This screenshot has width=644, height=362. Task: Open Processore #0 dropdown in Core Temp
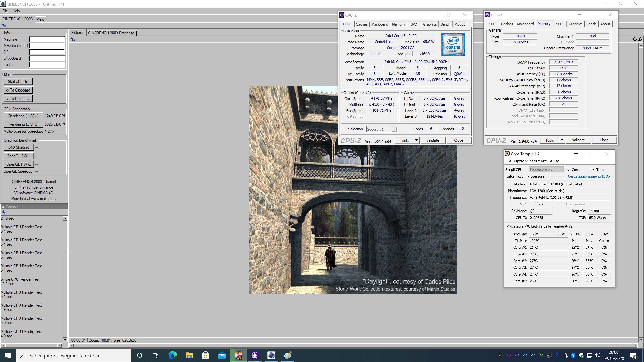pos(546,169)
